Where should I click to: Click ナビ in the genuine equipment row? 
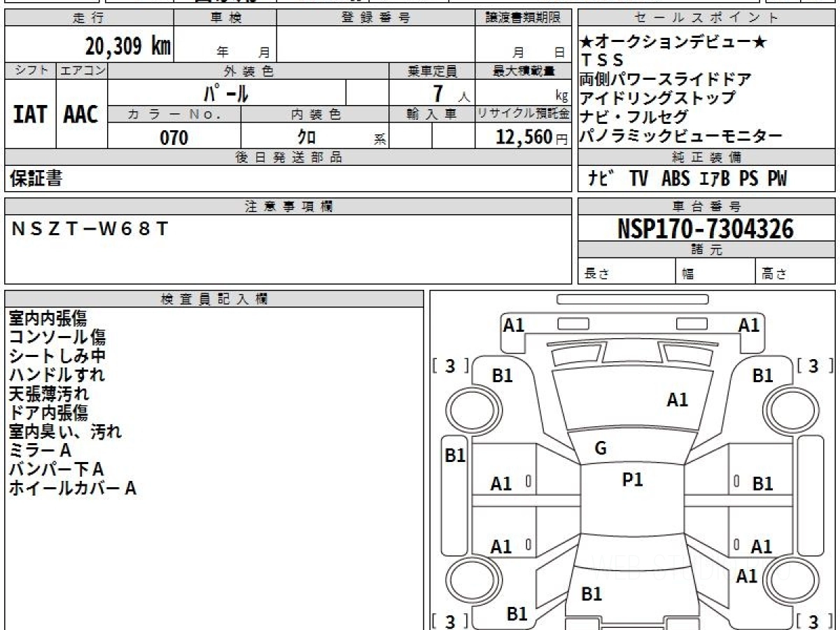pos(602,179)
